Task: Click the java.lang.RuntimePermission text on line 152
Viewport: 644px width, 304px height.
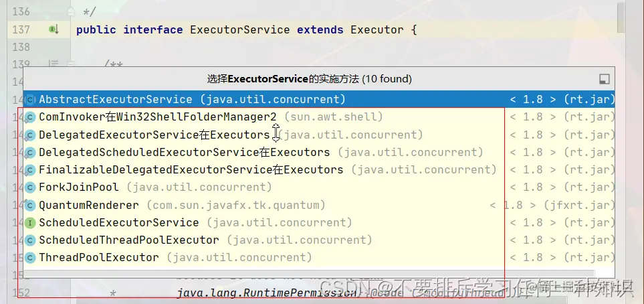Action: [x=267, y=293]
